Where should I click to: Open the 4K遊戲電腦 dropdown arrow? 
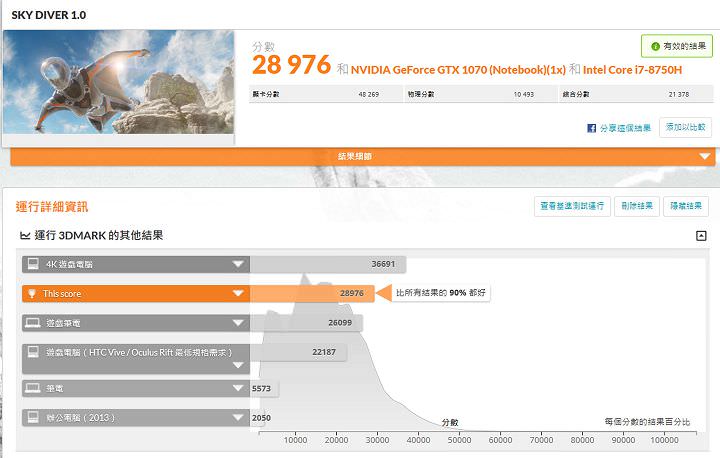tap(238, 264)
